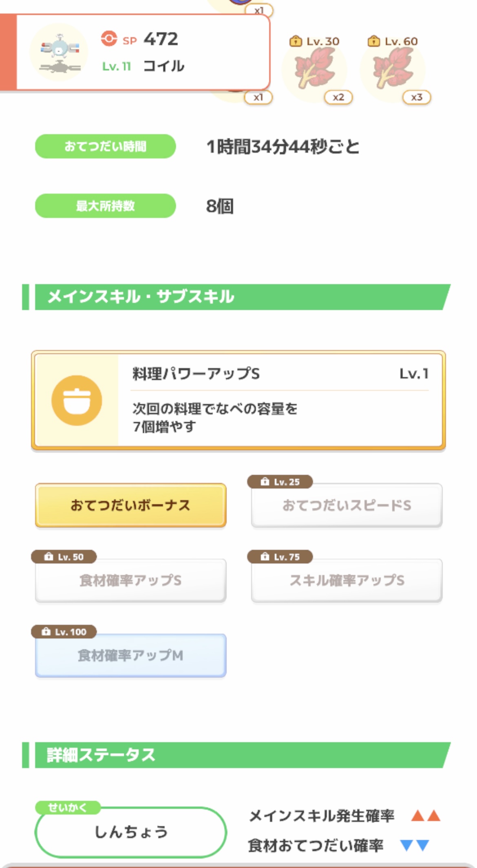Tap the 食材確率アップM sub skill
477x868 pixels.
130,655
